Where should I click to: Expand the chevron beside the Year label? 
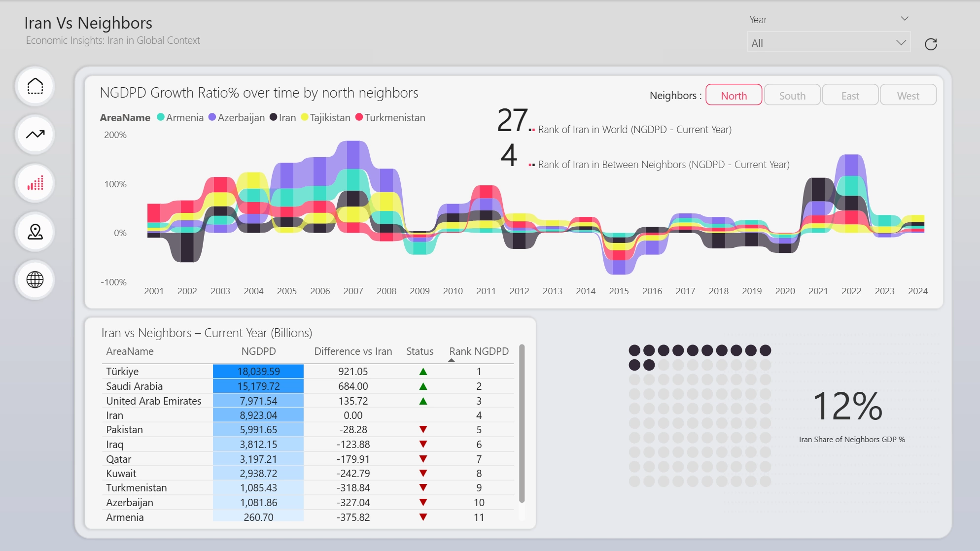click(x=905, y=19)
